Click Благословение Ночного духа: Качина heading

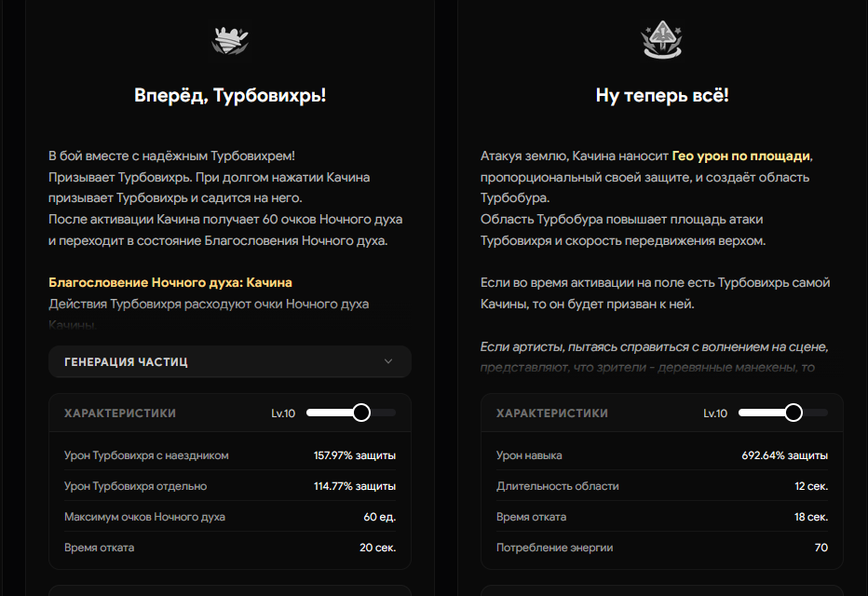pos(170,282)
